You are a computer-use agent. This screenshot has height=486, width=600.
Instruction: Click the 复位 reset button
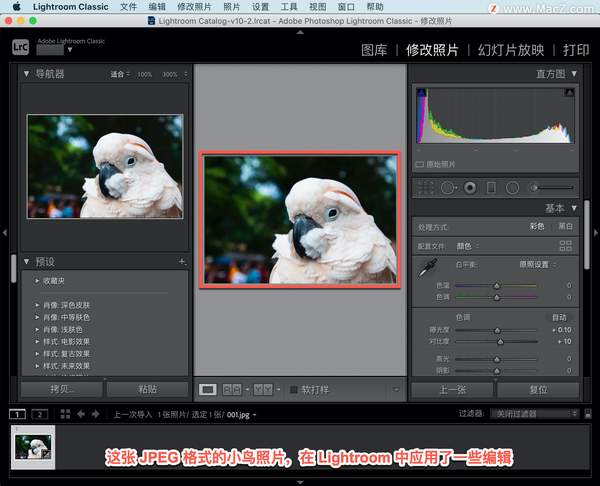(x=537, y=389)
